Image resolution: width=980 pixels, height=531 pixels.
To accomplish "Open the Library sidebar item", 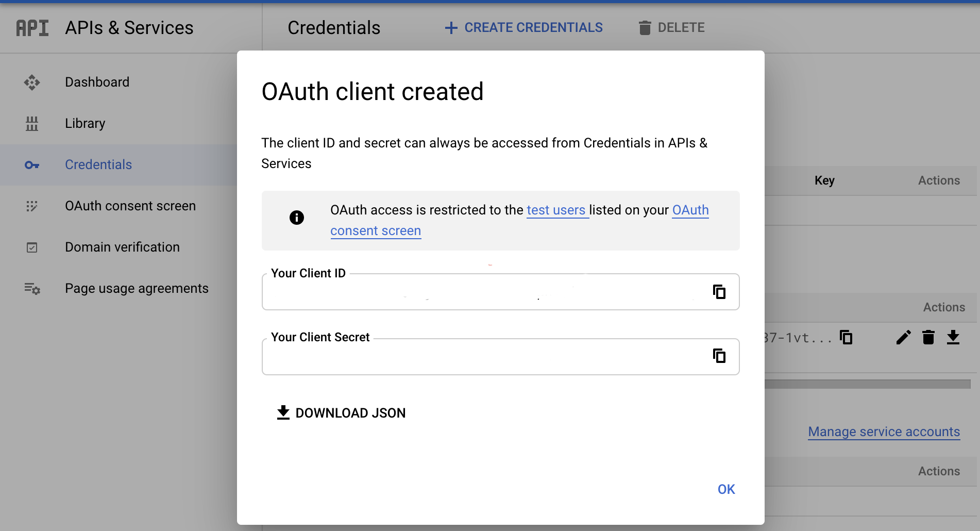I will (119, 124).
